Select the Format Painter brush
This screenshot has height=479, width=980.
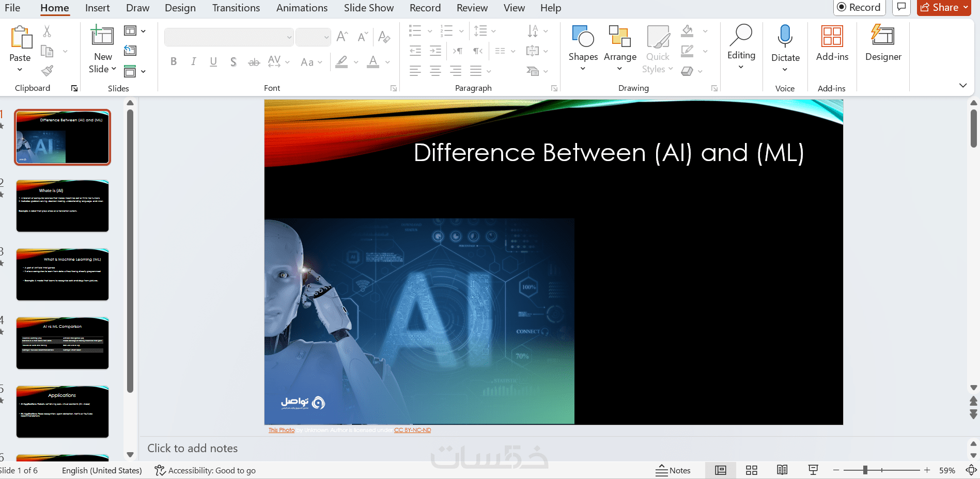tap(47, 70)
